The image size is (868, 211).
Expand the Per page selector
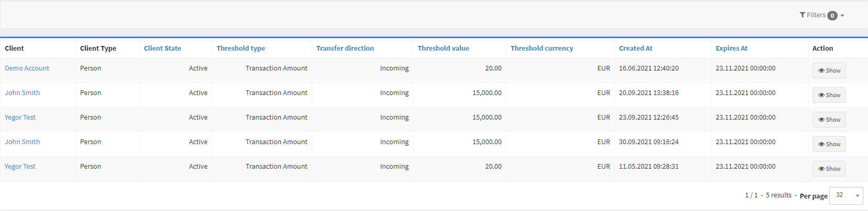(846, 195)
